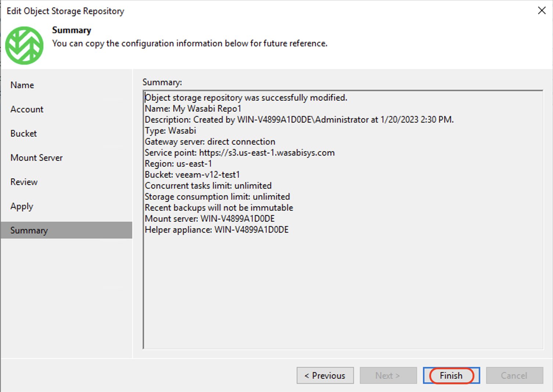Click the Service point URL line

click(x=240, y=153)
